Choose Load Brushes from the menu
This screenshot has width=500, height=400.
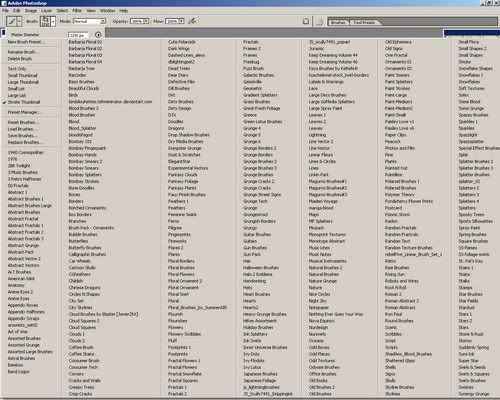23,129
